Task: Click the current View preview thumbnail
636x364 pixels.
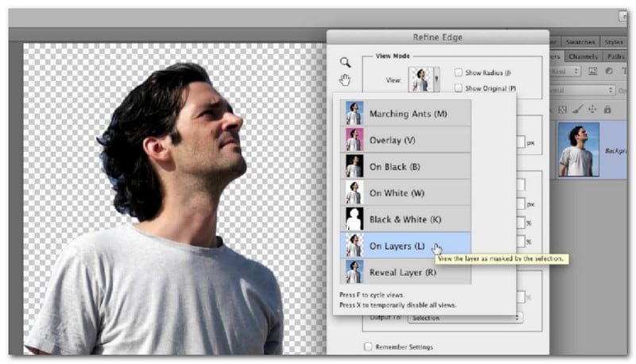Action: pos(421,79)
